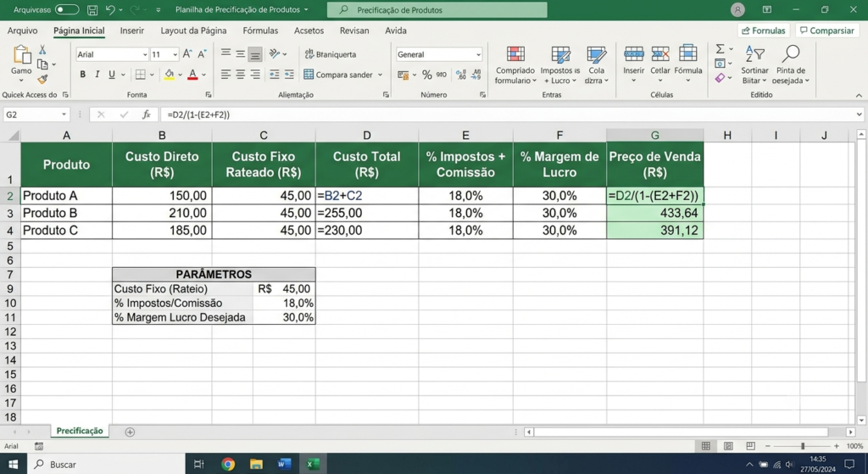Click the Comparsiar comments button

(827, 31)
